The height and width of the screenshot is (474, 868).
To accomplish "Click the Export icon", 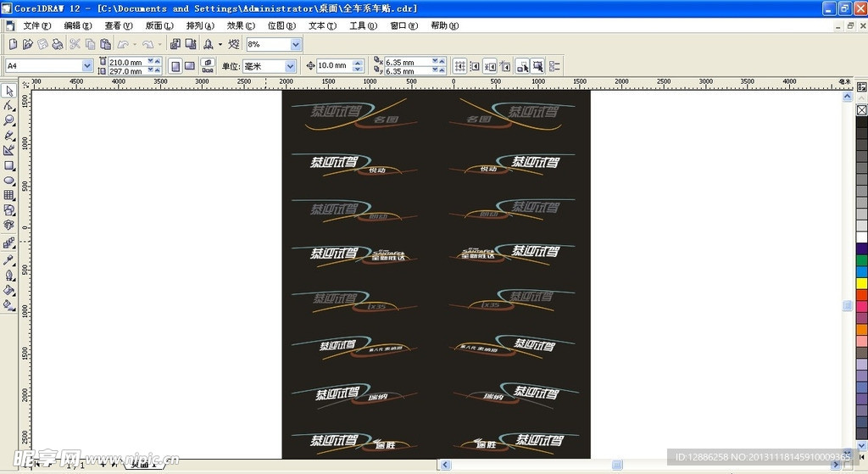I will click(x=191, y=44).
